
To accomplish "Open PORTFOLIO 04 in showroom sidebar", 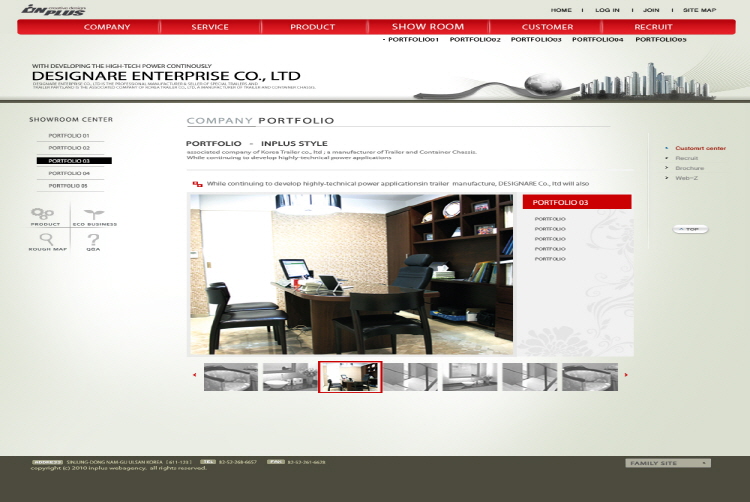I will click(x=70, y=173).
